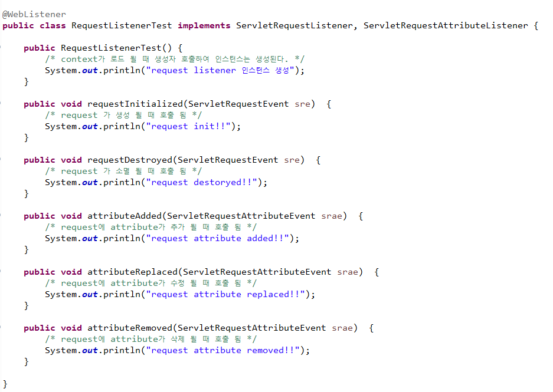Screen dimensions: 553x392
Task: Select the RequestListenerTest class name
Action: pos(122,26)
